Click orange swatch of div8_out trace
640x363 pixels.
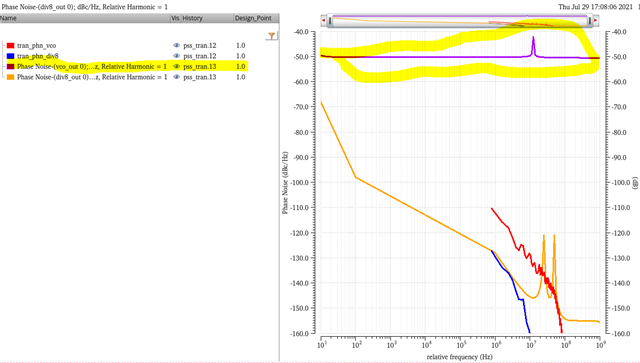[11, 77]
